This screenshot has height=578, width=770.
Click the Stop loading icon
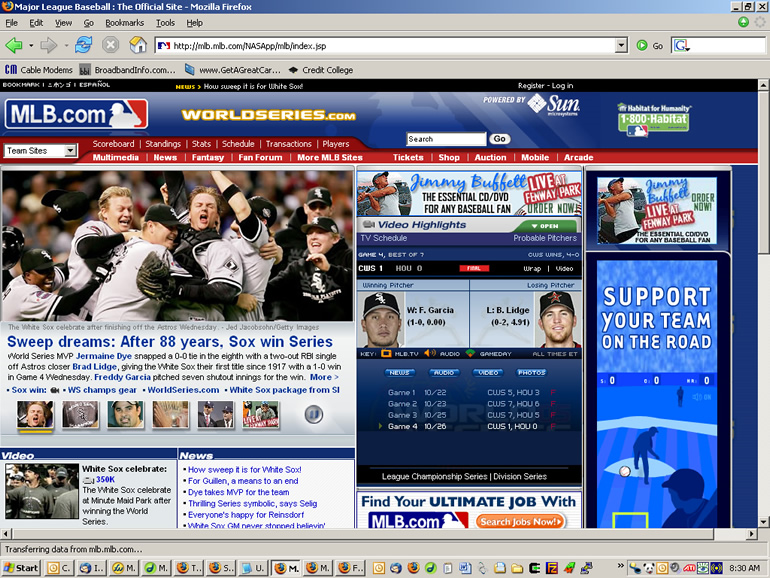pyautogui.click(x=110, y=45)
